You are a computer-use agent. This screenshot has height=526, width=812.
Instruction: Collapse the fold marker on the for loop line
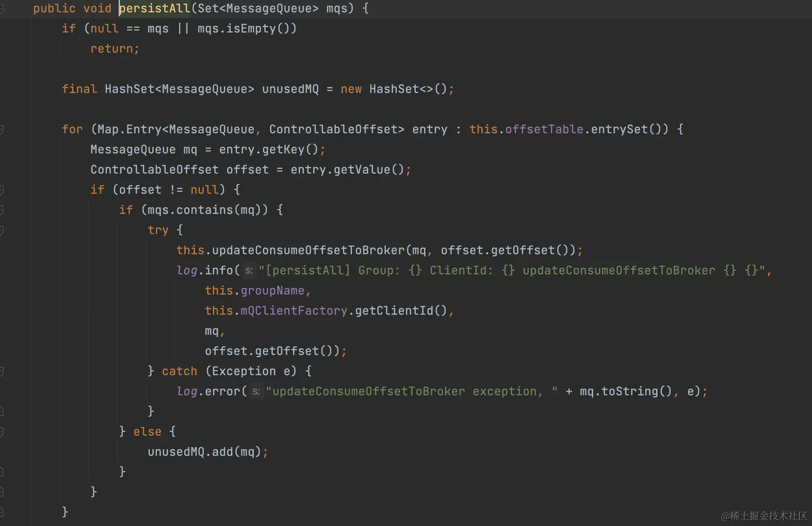tap(2, 129)
